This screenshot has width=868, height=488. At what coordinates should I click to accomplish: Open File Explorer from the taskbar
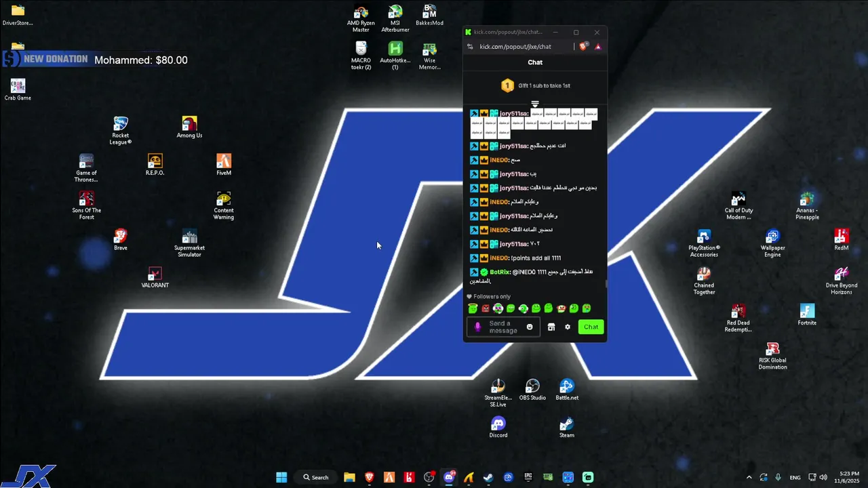click(x=349, y=477)
